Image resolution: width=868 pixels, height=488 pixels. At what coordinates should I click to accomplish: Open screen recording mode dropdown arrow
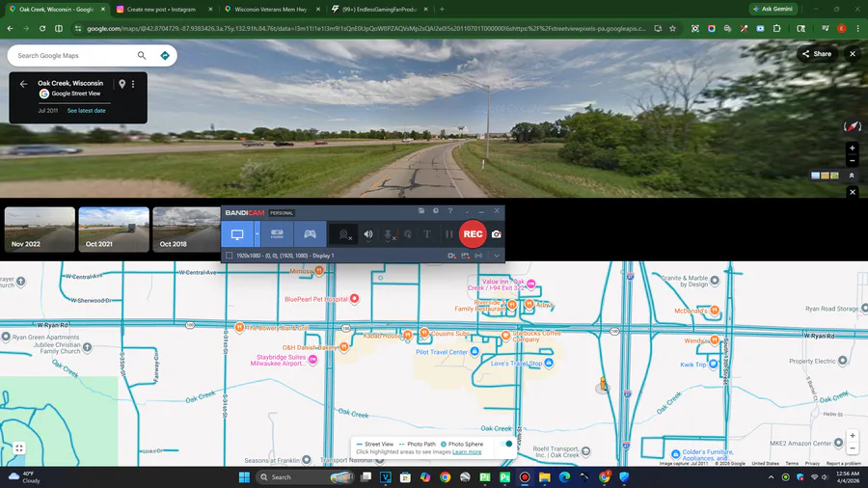[257, 234]
